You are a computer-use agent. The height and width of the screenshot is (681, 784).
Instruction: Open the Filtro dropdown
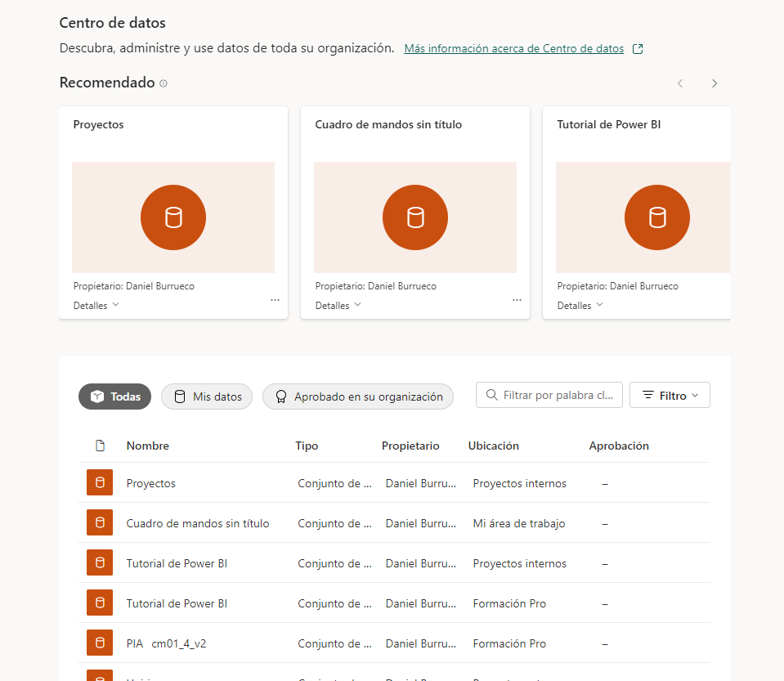pyautogui.click(x=670, y=396)
